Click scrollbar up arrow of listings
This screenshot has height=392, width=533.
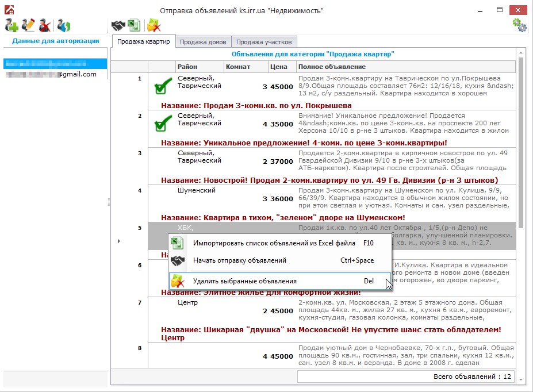coord(521,53)
